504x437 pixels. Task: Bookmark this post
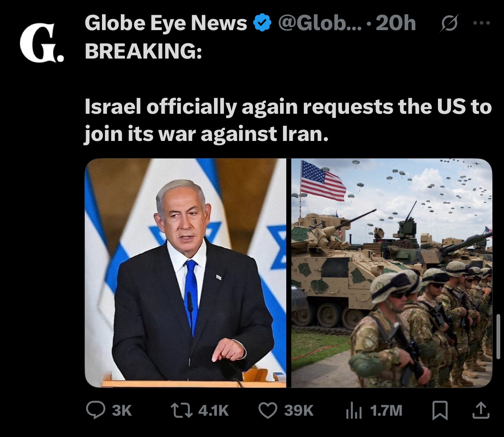click(x=440, y=410)
